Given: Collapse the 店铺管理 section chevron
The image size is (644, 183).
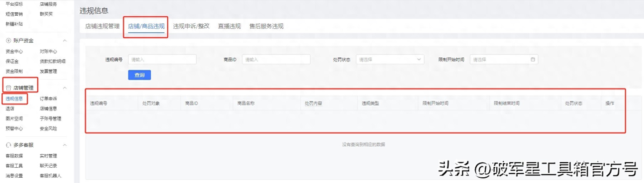Looking at the screenshot, I should click(65, 88).
